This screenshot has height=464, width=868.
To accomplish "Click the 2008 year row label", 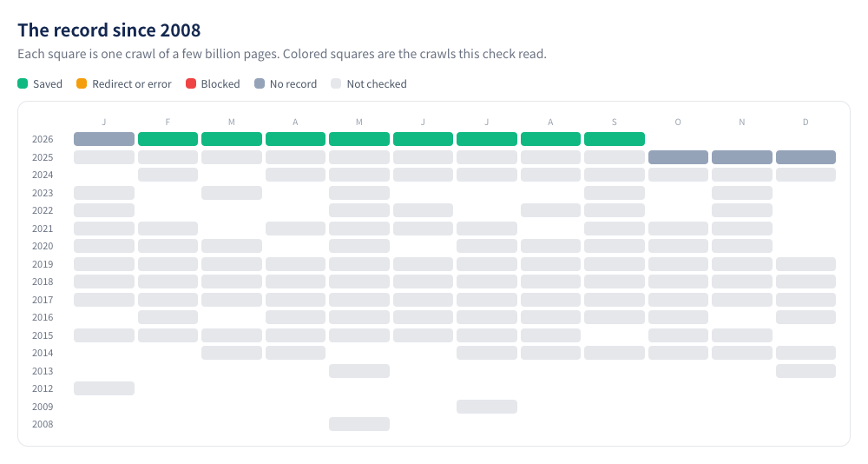I will [43, 424].
